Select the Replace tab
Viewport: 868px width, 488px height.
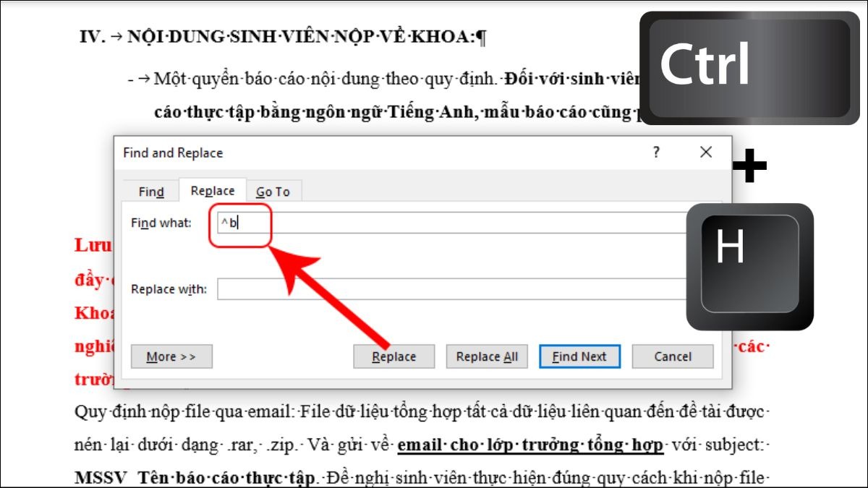[213, 191]
